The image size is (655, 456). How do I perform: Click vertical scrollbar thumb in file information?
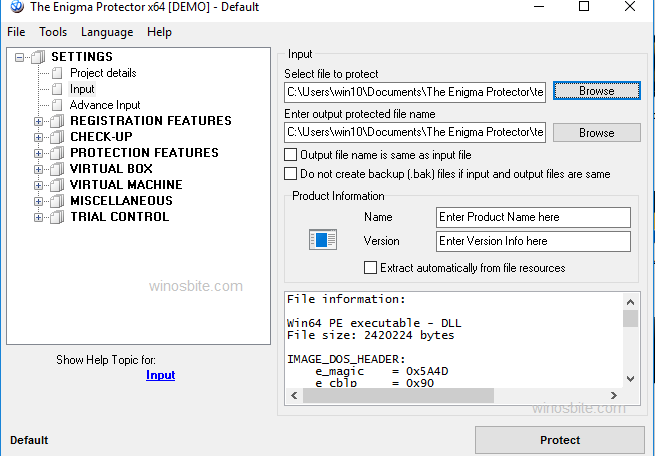click(630, 319)
